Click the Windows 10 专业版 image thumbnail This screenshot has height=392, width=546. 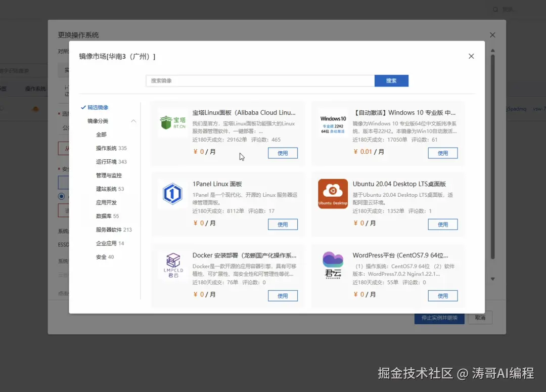pos(333,124)
